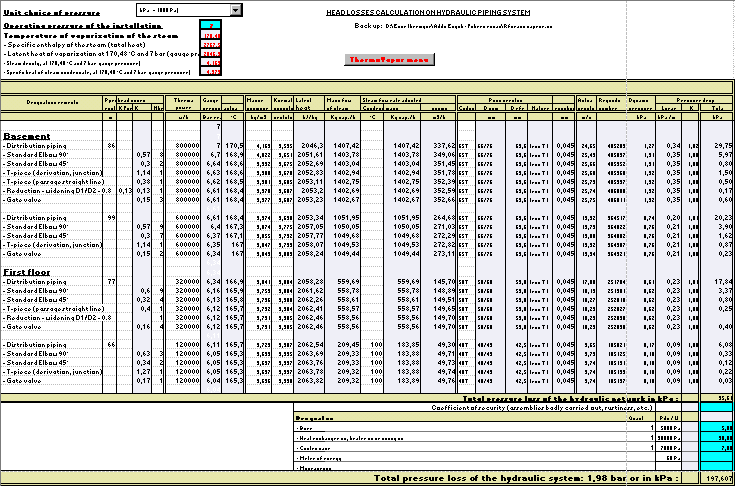Image resolution: width=735 pixels, height=486 pixels.
Task: Click the final total value '197,607'
Action: point(721,478)
